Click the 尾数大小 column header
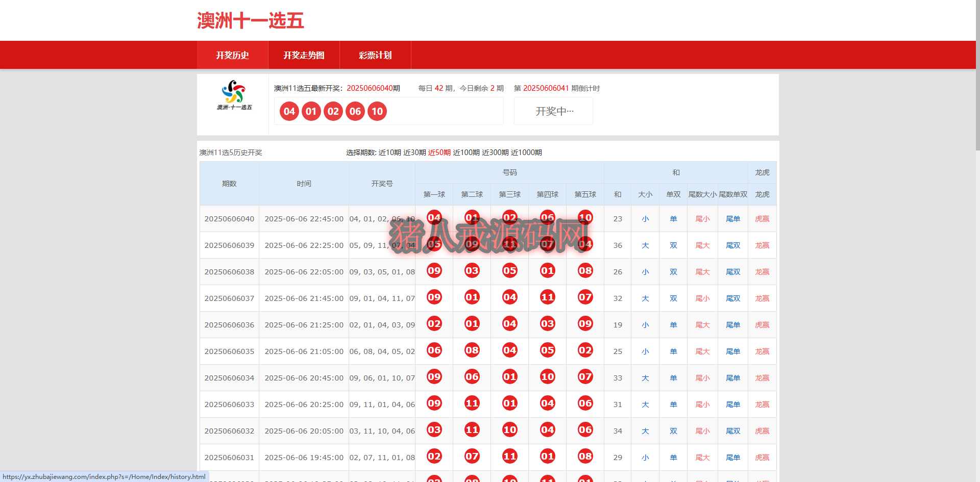This screenshot has width=980, height=482. 702,194
